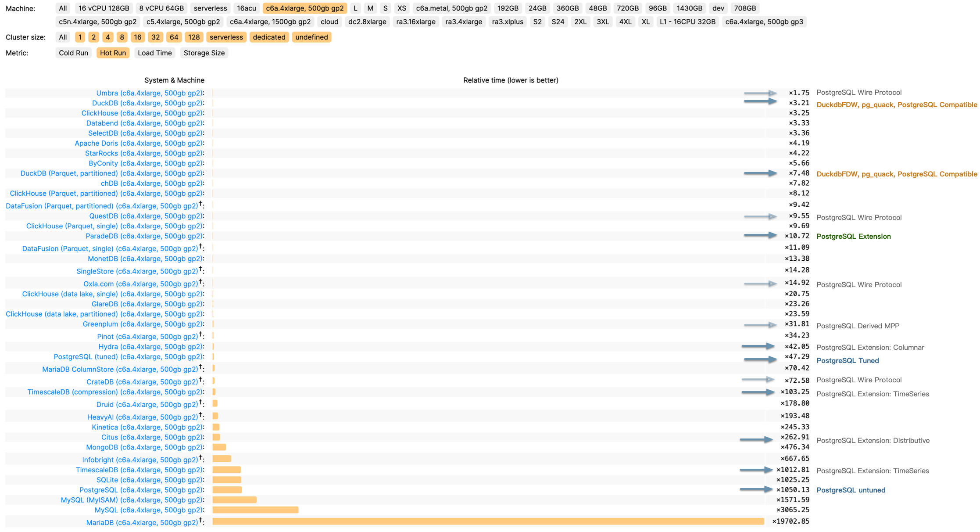Open the ParadeDB system link

[x=143, y=236]
